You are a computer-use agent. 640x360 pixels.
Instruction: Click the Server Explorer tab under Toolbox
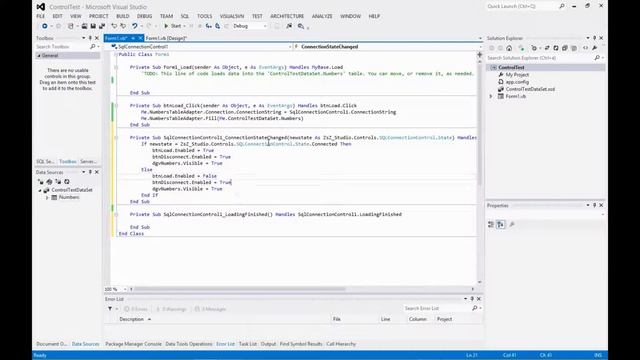point(88,162)
